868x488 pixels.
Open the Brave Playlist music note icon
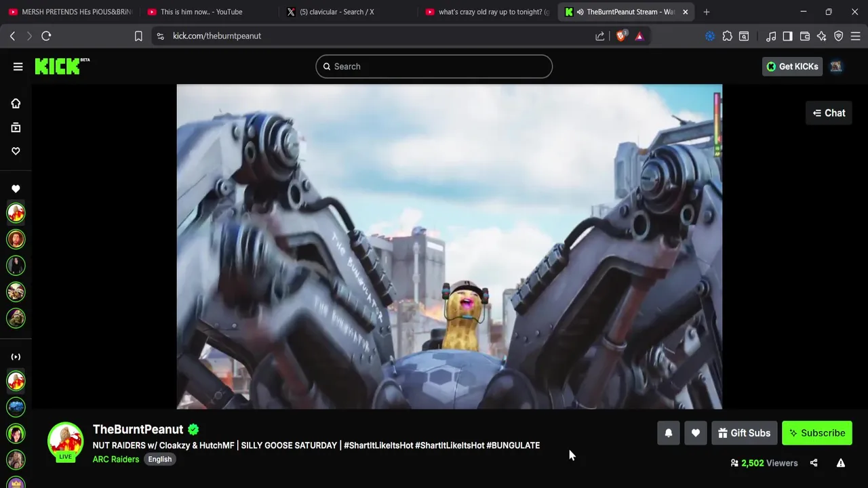(771, 36)
